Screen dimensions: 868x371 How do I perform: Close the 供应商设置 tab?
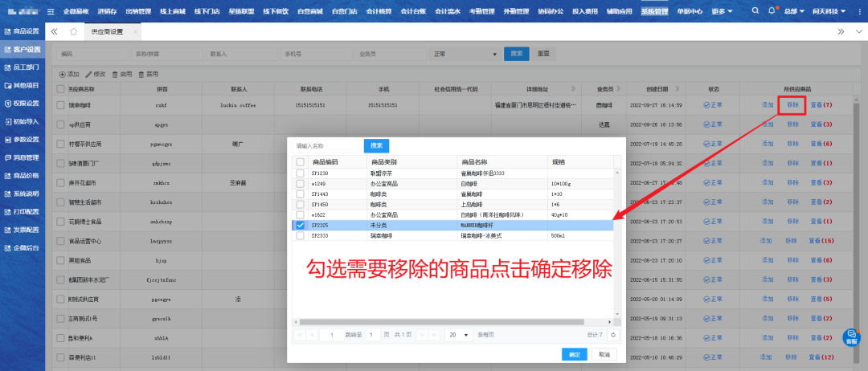pos(134,31)
